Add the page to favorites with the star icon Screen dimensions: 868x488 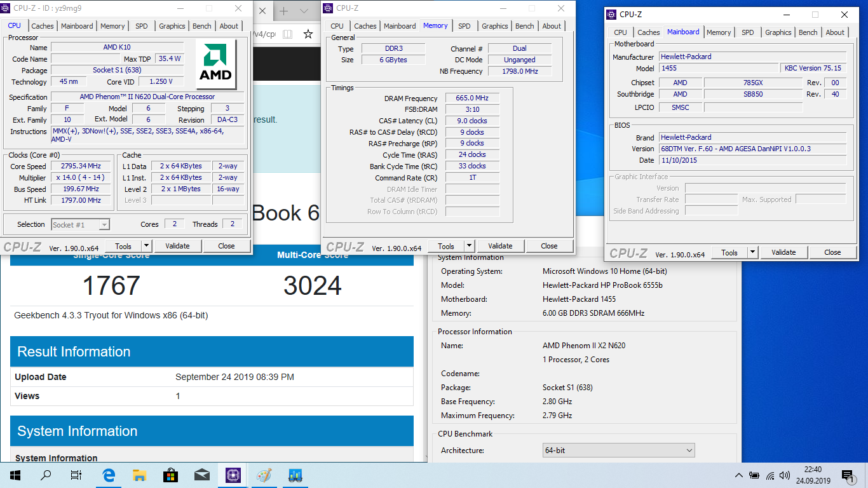308,34
